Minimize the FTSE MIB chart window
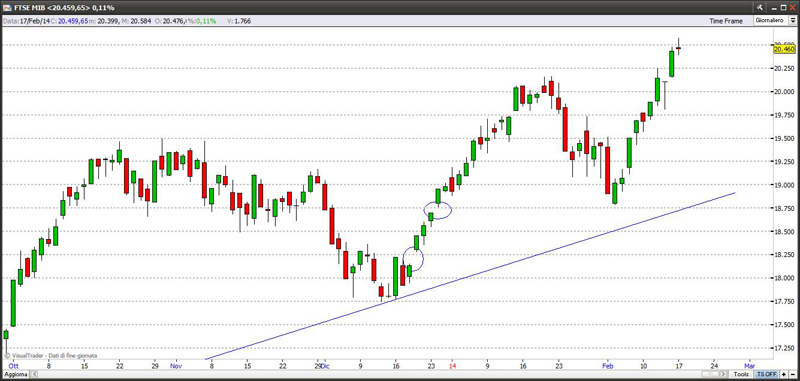This screenshot has width=800, height=381. [x=774, y=9]
